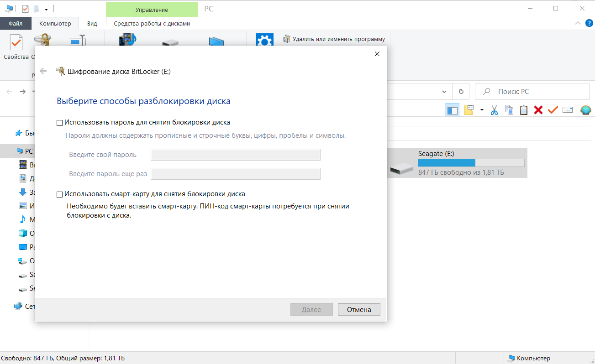
Task: Click the 'Введите пароль еще раз' field
Action: [236, 174]
